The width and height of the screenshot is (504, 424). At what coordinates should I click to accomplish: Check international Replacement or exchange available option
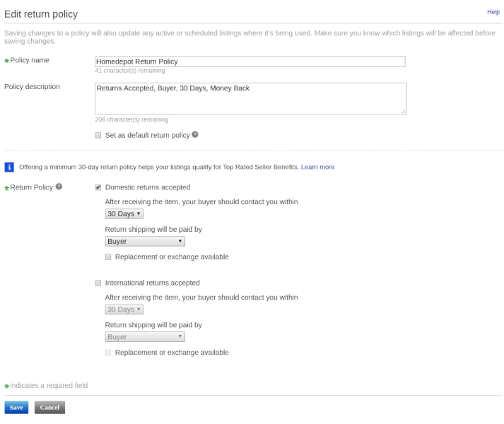[x=108, y=353]
